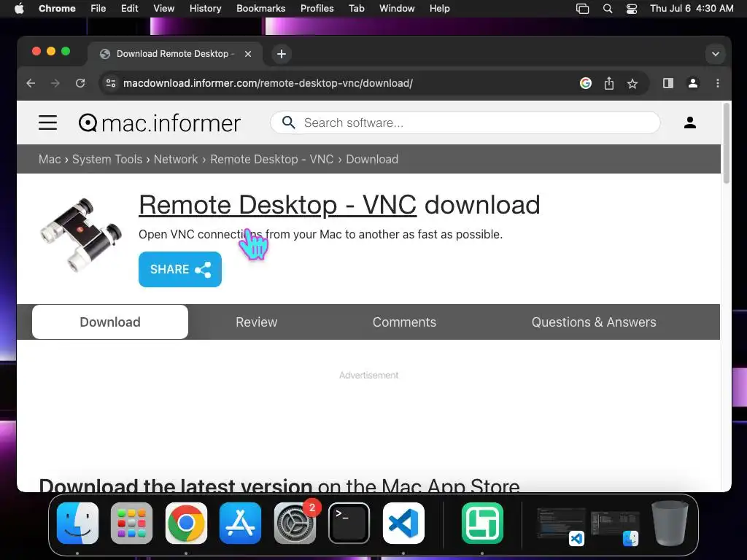Click the Chrome icon in the Dock
This screenshot has height=560, width=747.
pyautogui.click(x=186, y=523)
